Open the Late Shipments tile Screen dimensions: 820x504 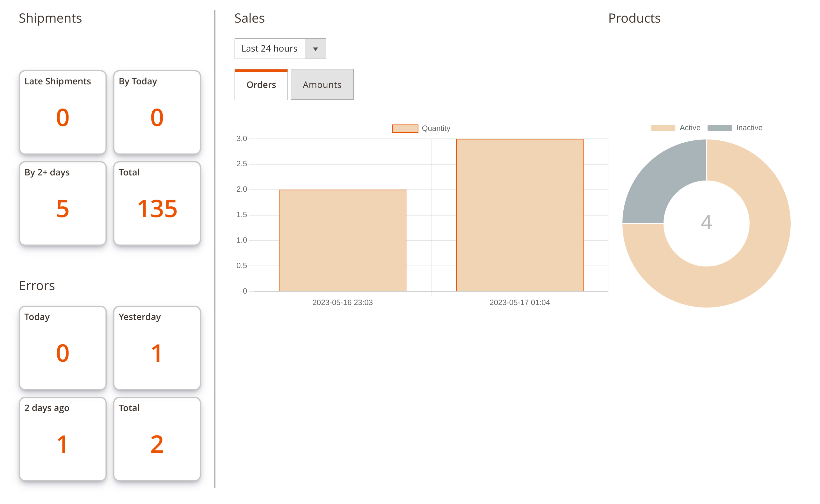tap(63, 112)
